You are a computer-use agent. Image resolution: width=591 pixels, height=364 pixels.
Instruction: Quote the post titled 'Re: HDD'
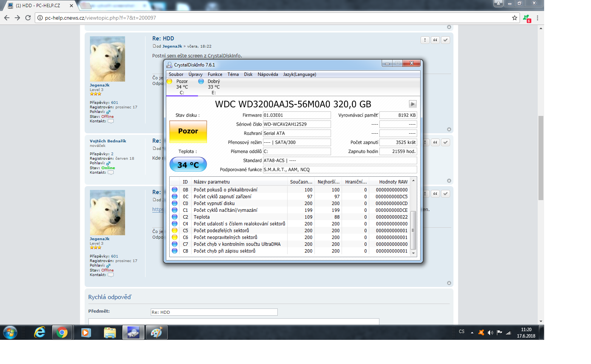click(x=435, y=40)
